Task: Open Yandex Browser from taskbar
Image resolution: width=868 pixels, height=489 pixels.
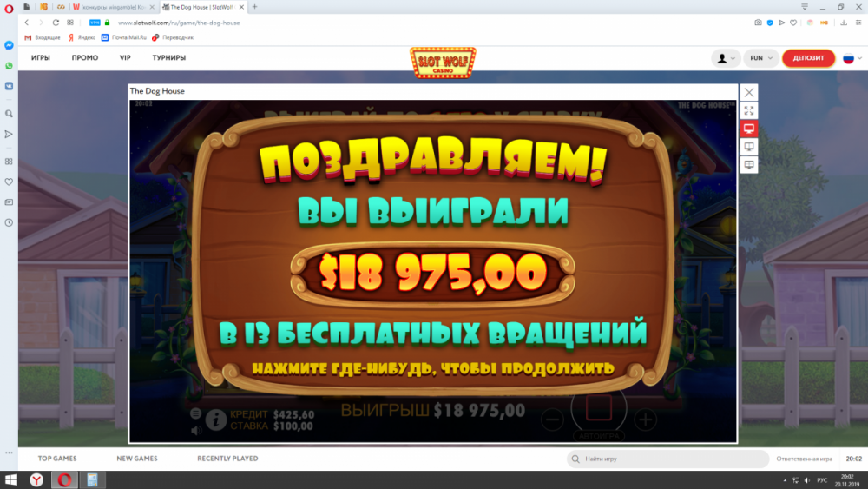Action: [x=36, y=479]
